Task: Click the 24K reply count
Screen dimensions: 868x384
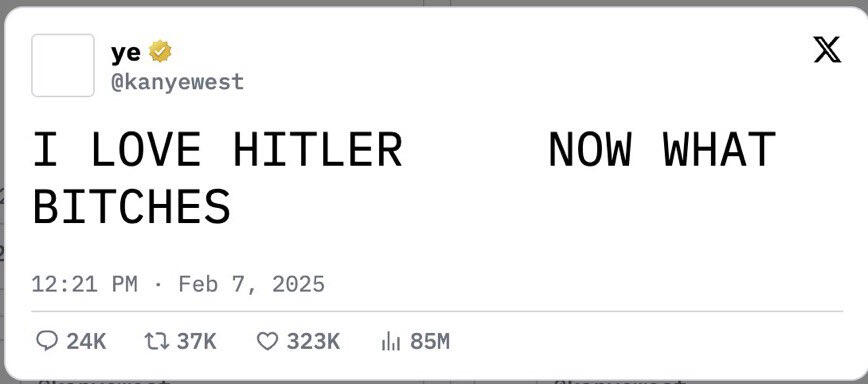Action: [x=86, y=341]
